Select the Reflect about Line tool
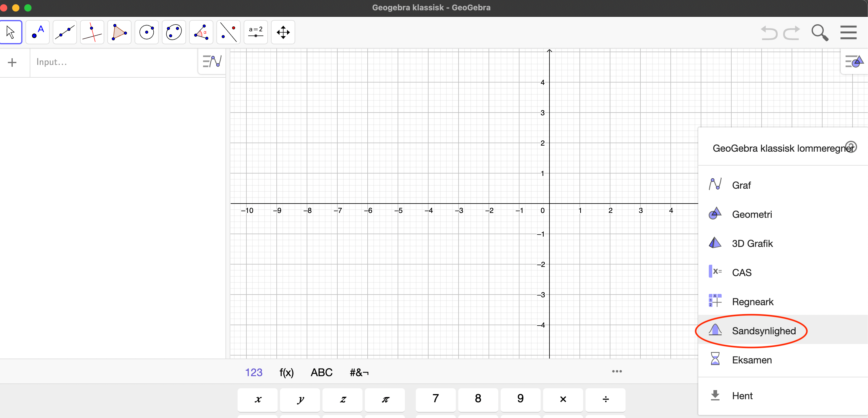Image resolution: width=868 pixels, height=418 pixels. (229, 32)
